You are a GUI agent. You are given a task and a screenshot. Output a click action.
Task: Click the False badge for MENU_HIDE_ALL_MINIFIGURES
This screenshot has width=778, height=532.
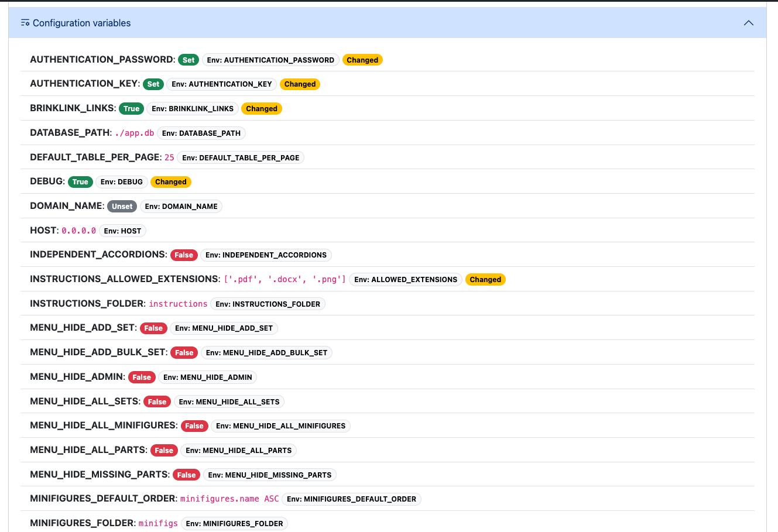pyautogui.click(x=194, y=426)
